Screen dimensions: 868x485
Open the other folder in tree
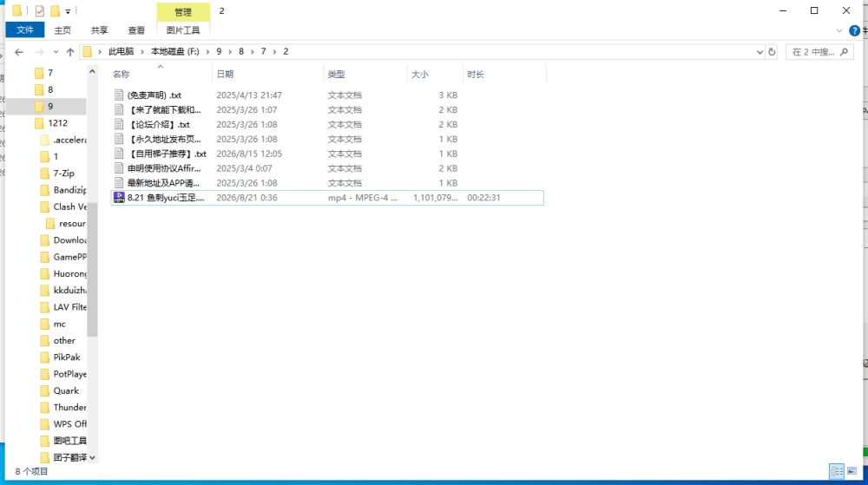pyautogui.click(x=64, y=340)
